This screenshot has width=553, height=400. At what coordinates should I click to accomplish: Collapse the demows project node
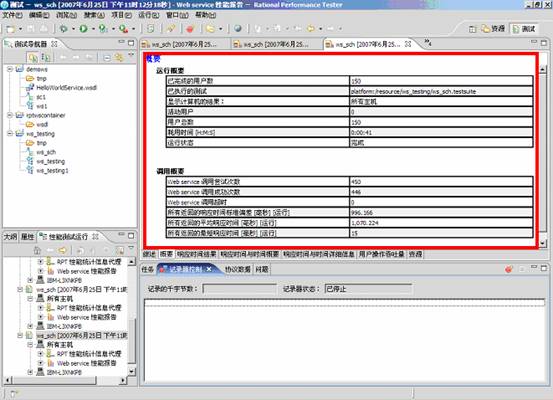point(10,69)
